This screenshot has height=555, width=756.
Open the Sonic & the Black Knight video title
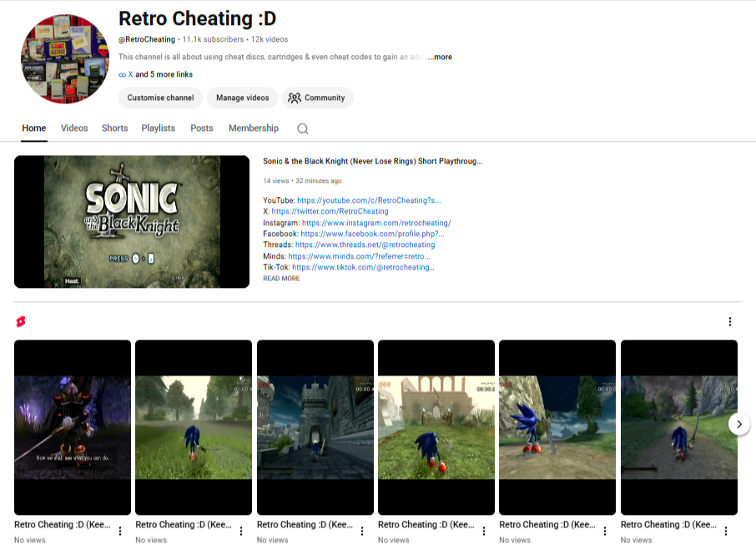372,162
